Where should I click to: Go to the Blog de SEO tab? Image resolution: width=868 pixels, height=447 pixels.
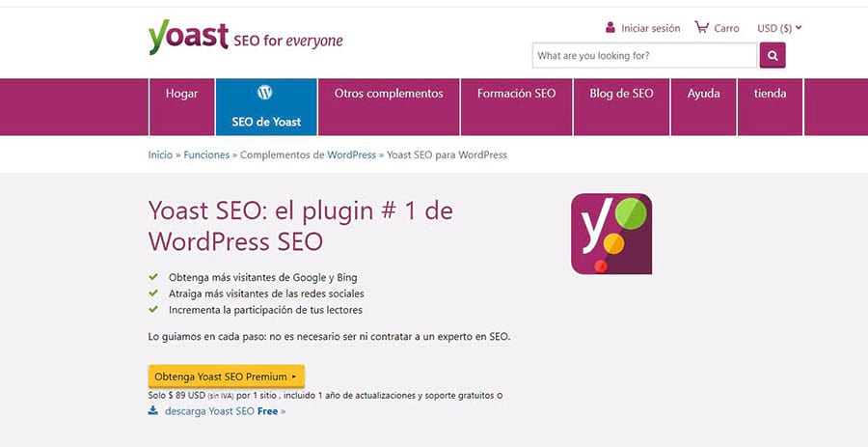point(621,94)
